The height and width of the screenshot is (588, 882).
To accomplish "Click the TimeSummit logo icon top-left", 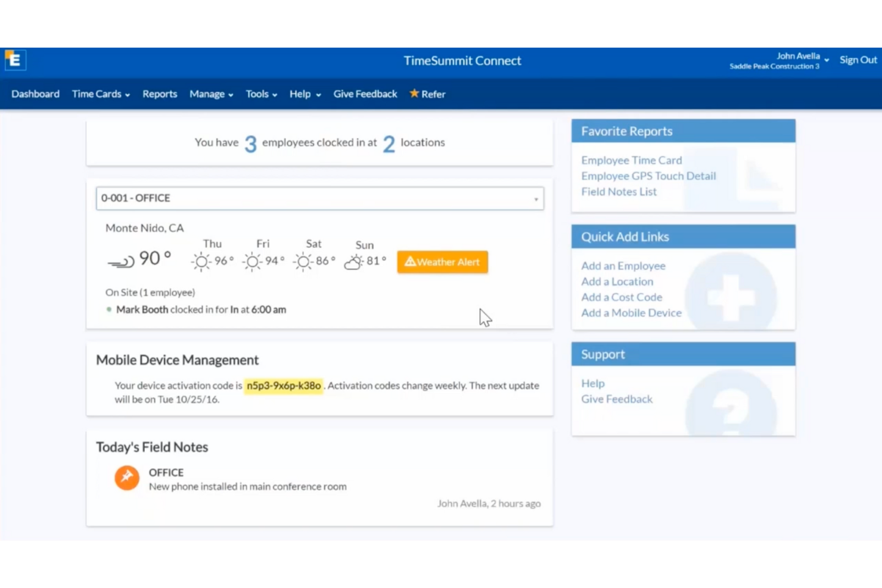I will tap(15, 60).
